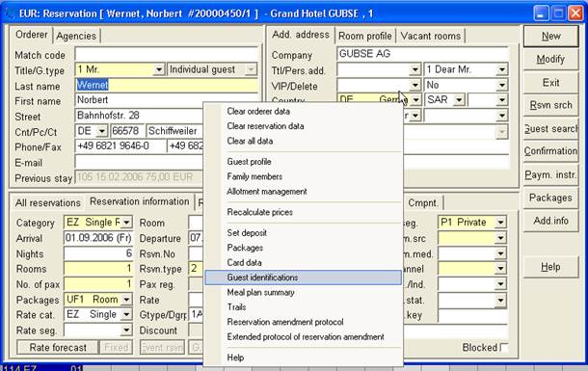Screen dimensions: 588x371
Task: Click the Rooms field showing 1
Action: coord(98,269)
